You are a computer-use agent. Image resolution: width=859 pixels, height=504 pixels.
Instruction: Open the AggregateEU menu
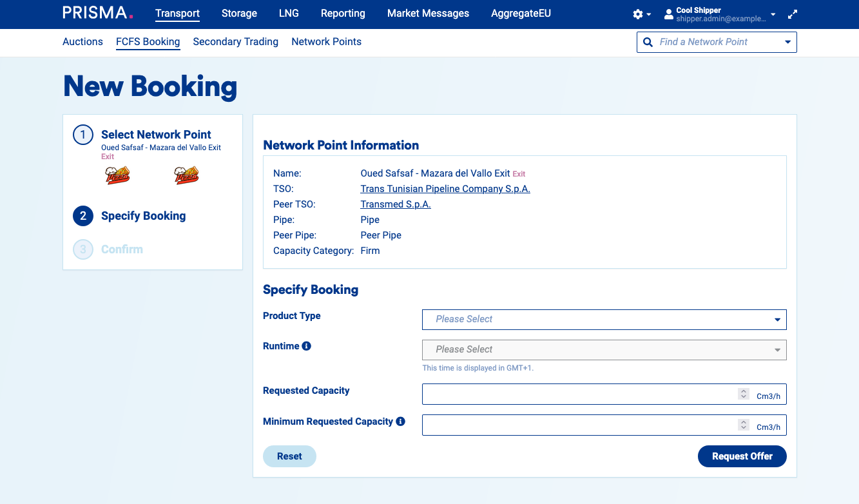[521, 13]
